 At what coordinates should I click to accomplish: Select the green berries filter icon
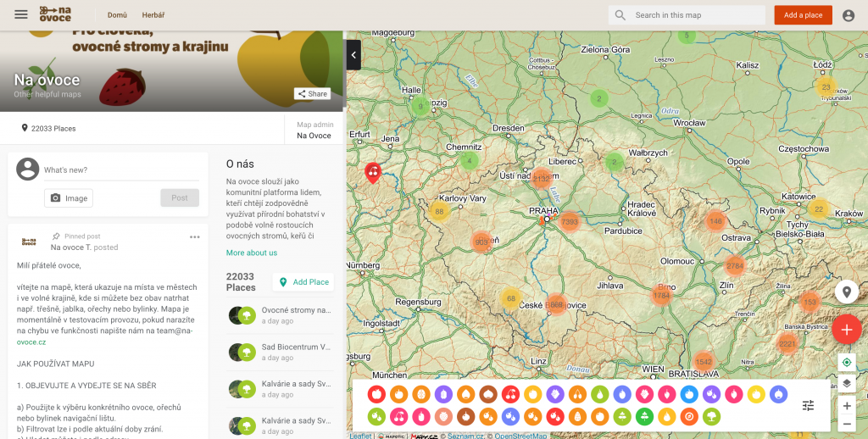tap(376, 416)
